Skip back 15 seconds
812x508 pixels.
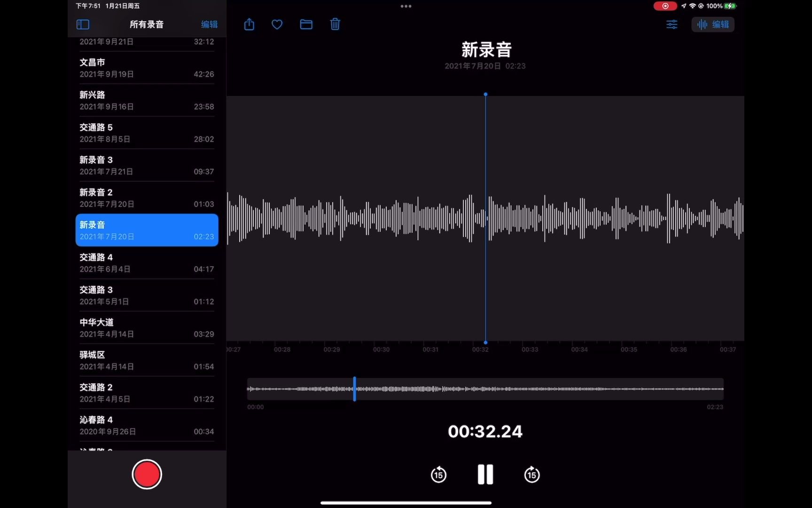coord(438,474)
